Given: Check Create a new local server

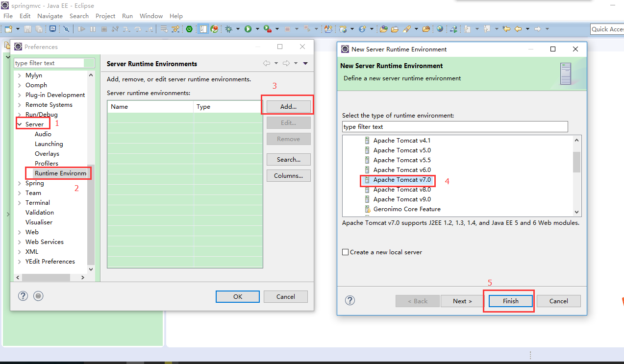Looking at the screenshot, I should [346, 252].
